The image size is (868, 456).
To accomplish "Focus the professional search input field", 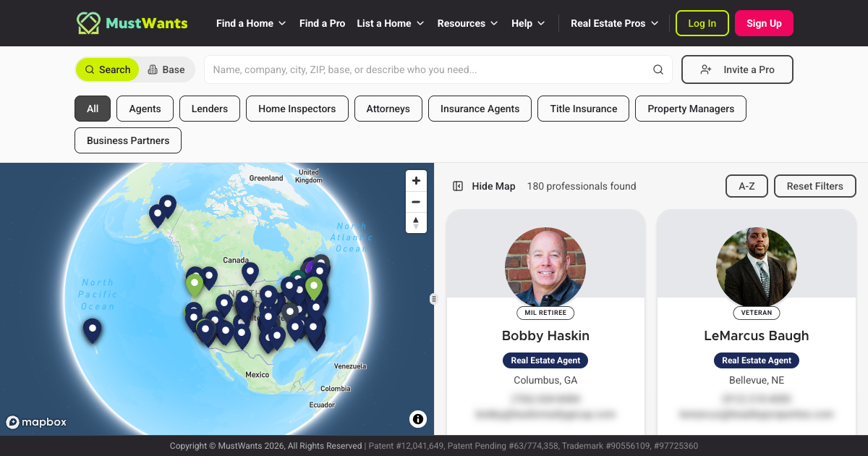I will (427, 70).
